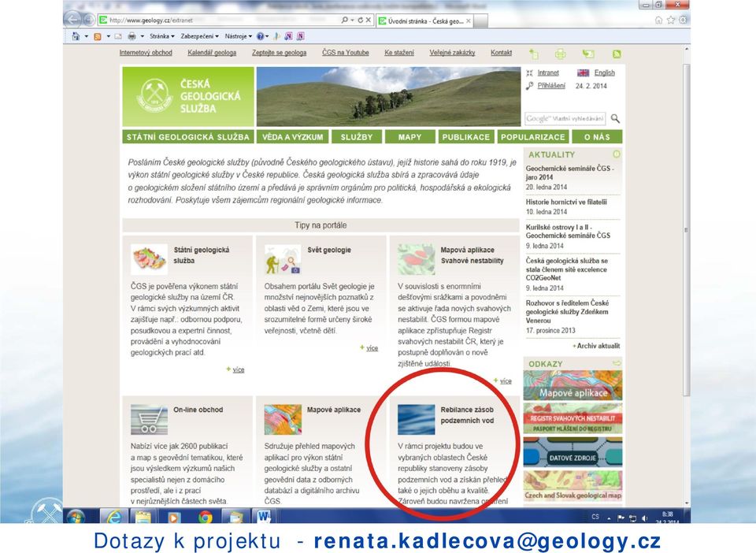Click the last OneNote linked-notes icon
Screen dimensions: 756x553
click(300, 36)
